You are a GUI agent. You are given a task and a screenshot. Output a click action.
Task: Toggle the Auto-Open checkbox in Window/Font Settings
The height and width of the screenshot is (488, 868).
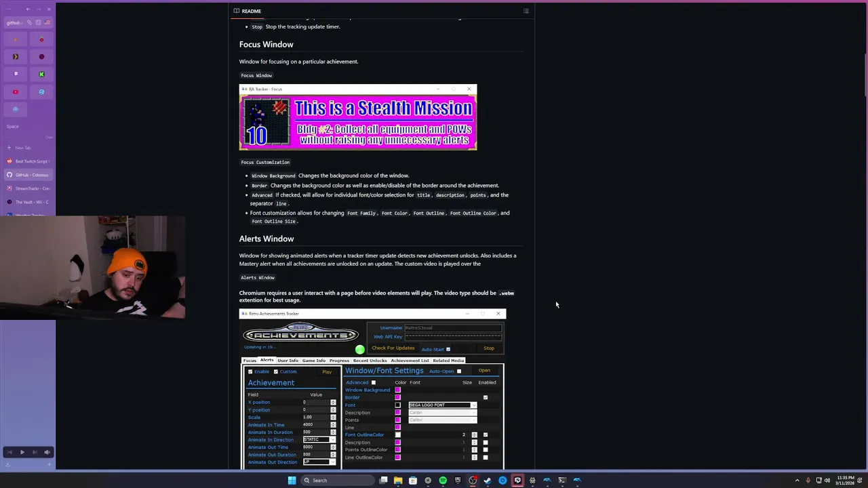click(459, 371)
